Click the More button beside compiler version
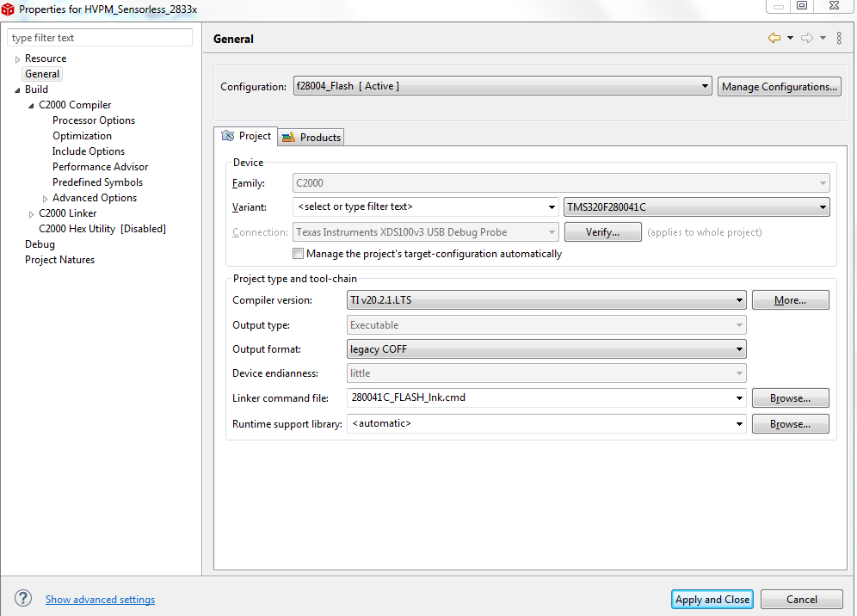Screen dimensions: 857x616 791,299
